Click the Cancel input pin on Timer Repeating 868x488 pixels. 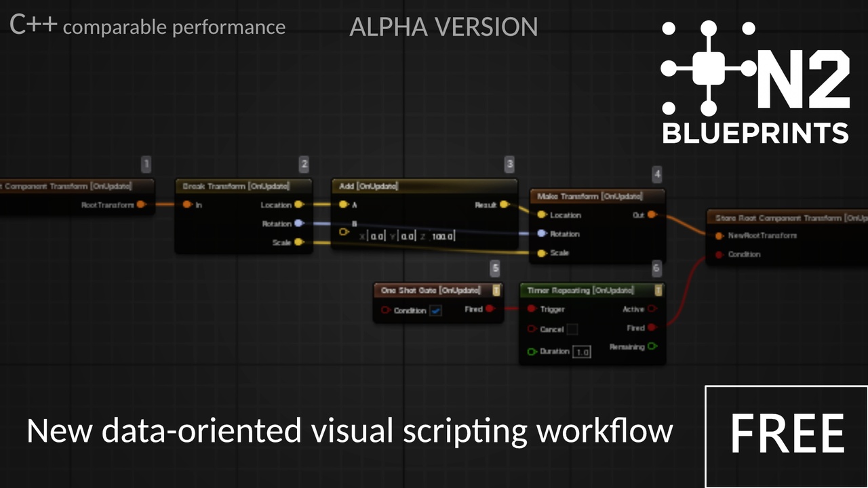(532, 329)
